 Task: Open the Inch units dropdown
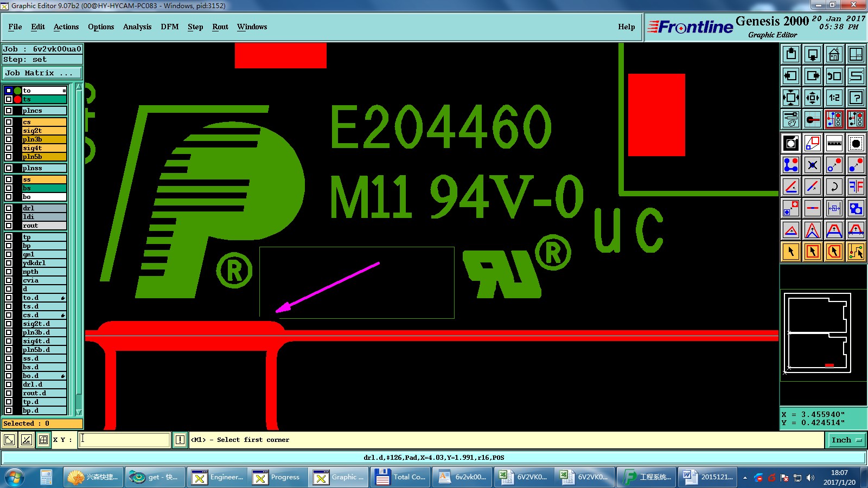click(x=846, y=440)
